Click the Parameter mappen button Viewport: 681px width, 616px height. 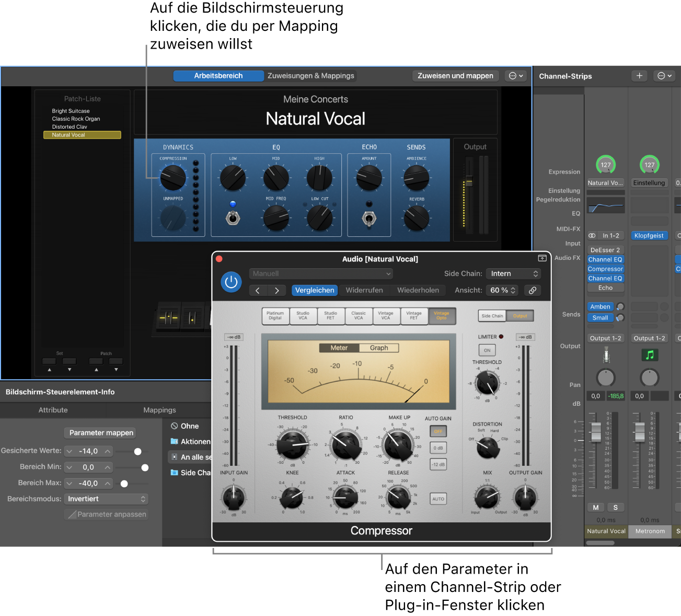101,432
